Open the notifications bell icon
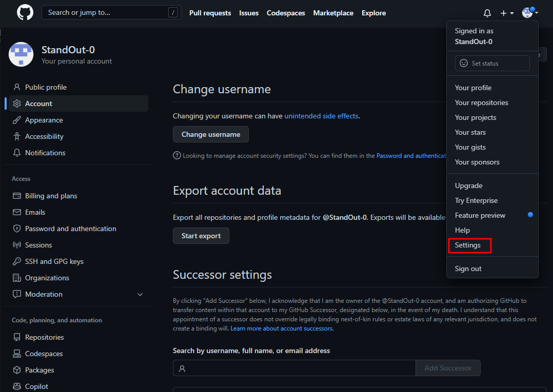The height and width of the screenshot is (392, 553). pyautogui.click(x=487, y=13)
